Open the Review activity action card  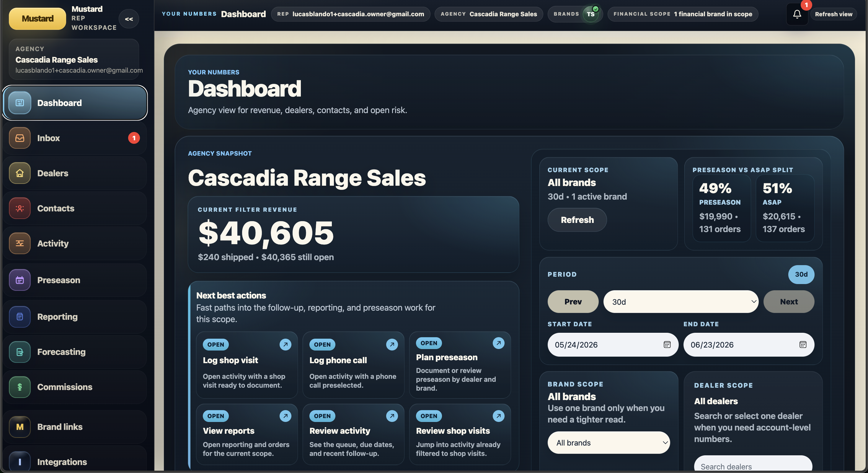[353, 434]
